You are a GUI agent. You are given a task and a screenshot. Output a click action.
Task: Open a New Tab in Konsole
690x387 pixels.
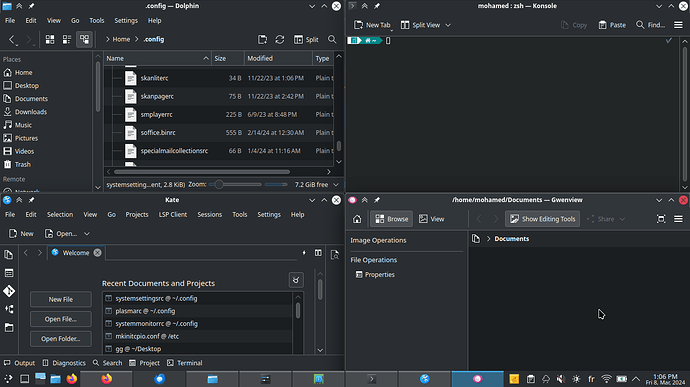pos(372,25)
